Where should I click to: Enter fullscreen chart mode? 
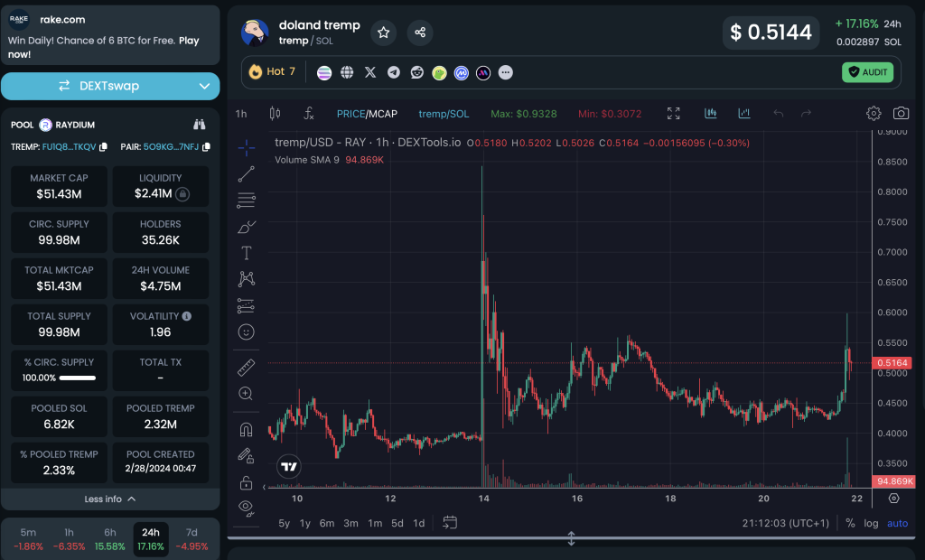pyautogui.click(x=674, y=113)
